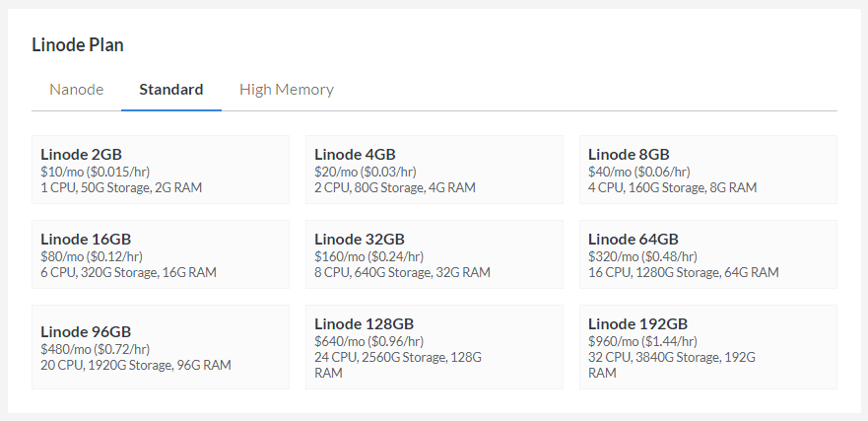Click the $80/mo ($0.12/hr) price text
The width and height of the screenshot is (868, 421).
tap(92, 256)
